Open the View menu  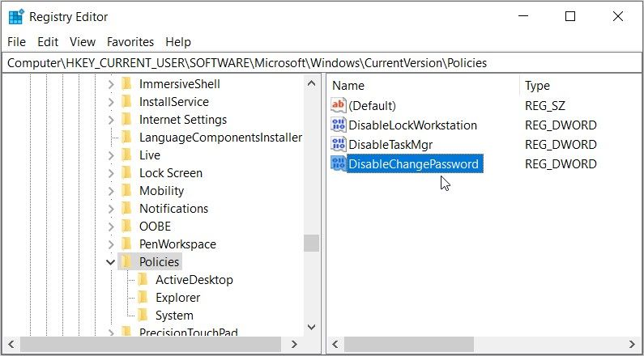[83, 42]
